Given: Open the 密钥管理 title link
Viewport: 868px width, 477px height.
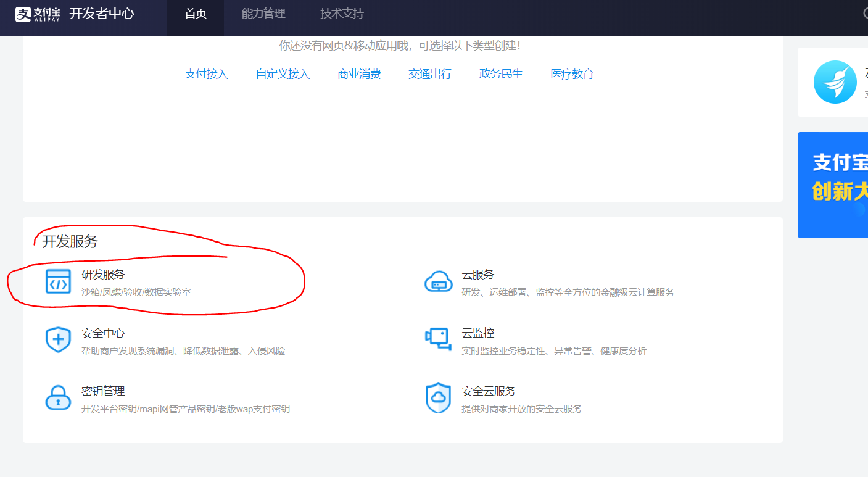Looking at the screenshot, I should point(103,391).
